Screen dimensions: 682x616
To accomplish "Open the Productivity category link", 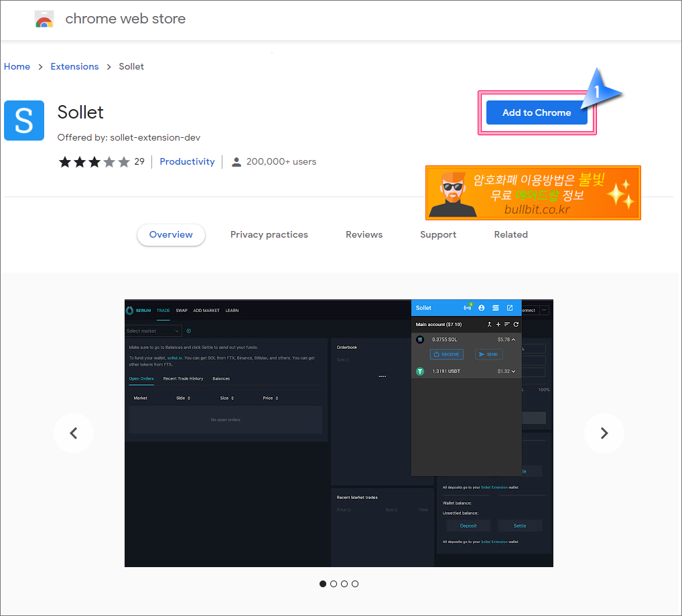I will click(187, 162).
